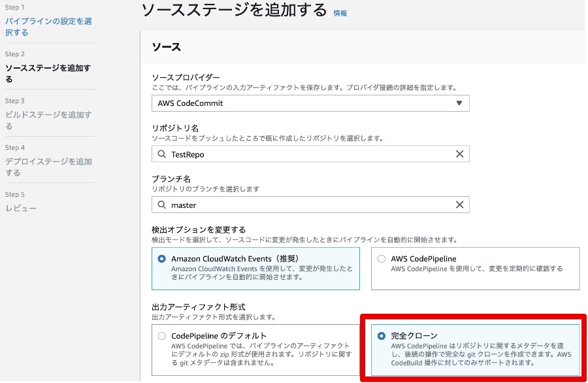Viewport: 588px width, 383px height.
Task: Select the AWS CodePipeline detection radio button
Action: point(382,259)
